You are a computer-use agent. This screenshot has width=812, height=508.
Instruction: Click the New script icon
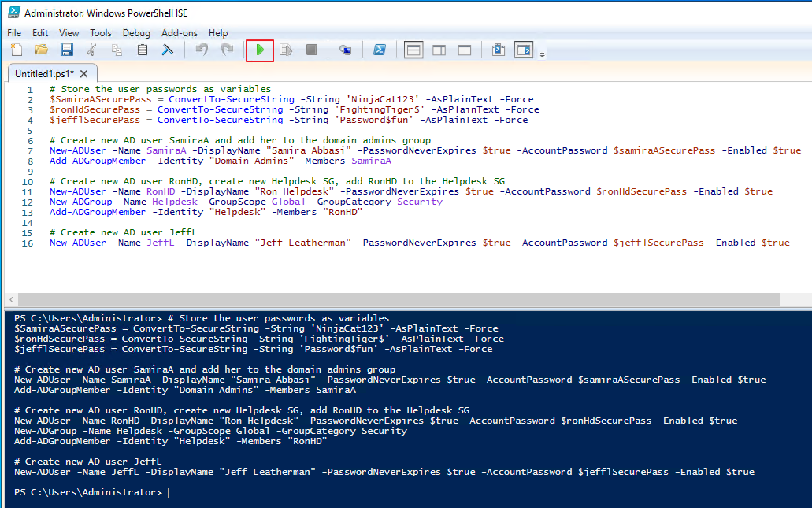tap(16, 50)
